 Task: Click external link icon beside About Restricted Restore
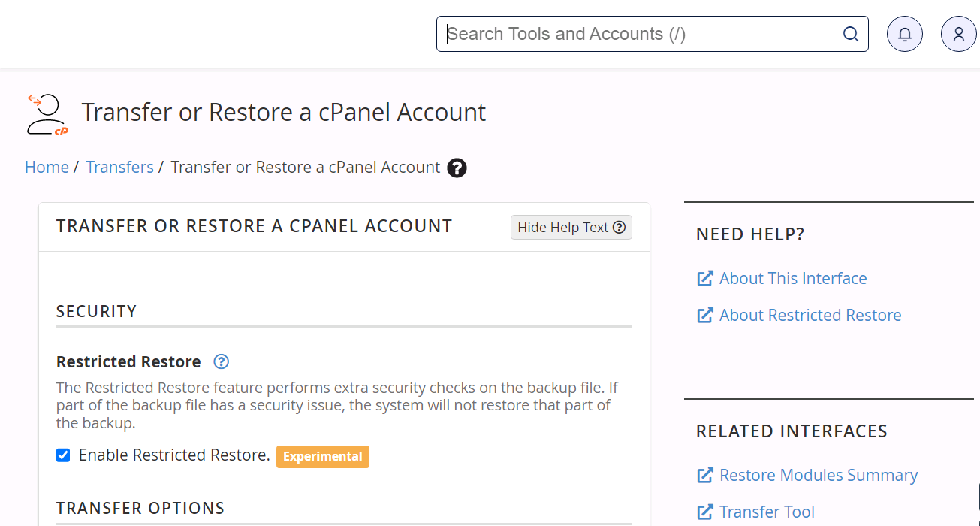705,316
